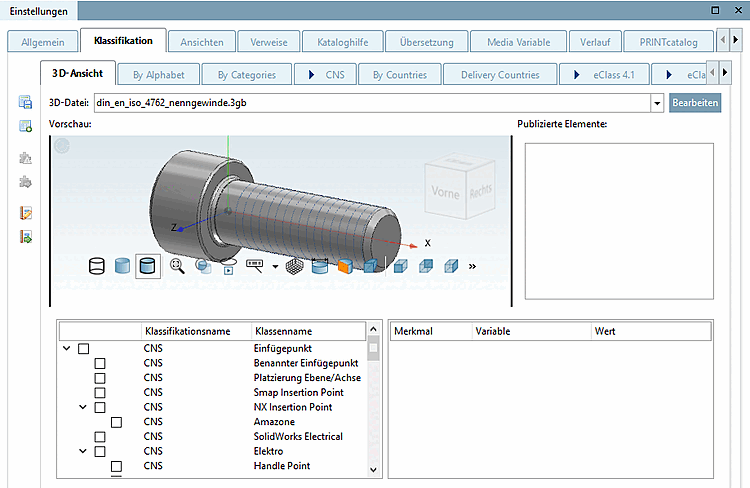Open the 3D-Datei file dropdown
The image size is (750, 488).
point(657,103)
